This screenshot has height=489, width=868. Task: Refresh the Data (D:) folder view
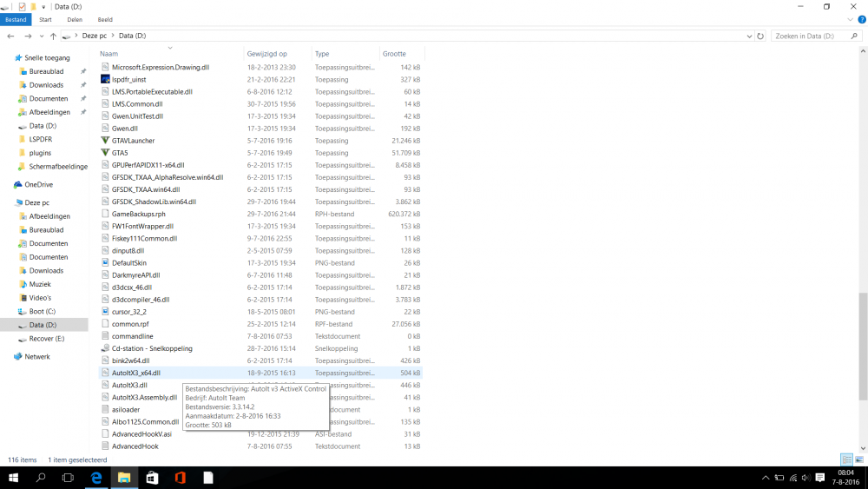(760, 36)
